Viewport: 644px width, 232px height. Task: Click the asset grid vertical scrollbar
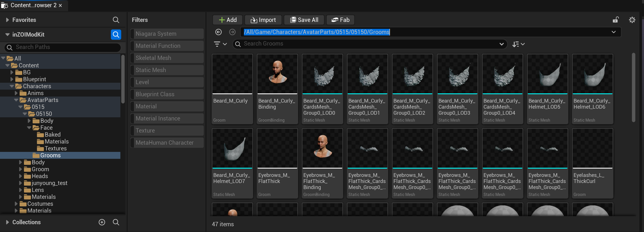634,87
